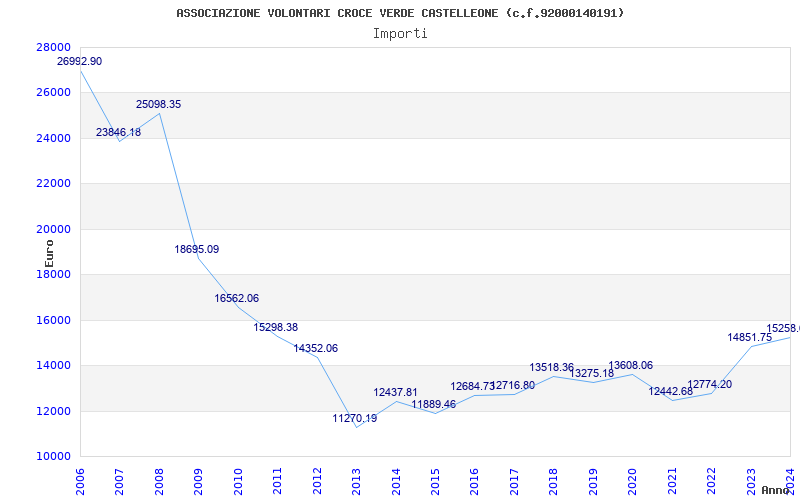Click the y-axis tick 16000
This screenshot has width=800, height=500.
(54, 320)
